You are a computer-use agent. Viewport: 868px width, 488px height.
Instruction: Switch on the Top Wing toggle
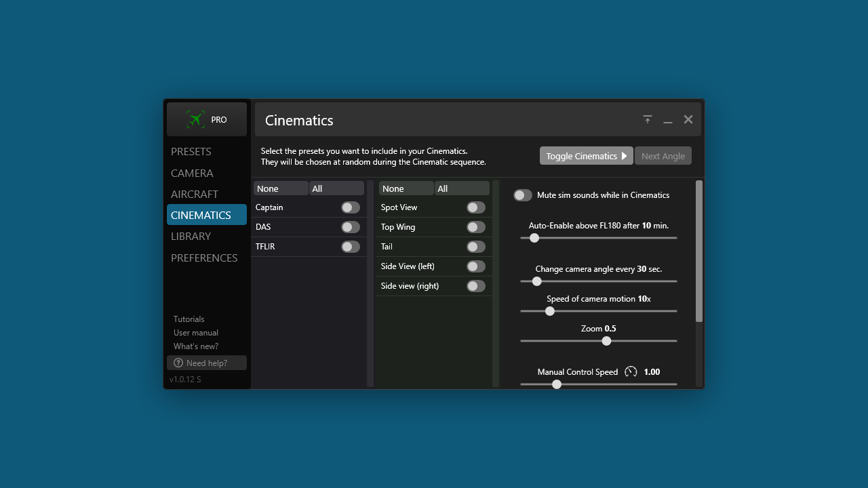[475, 227]
